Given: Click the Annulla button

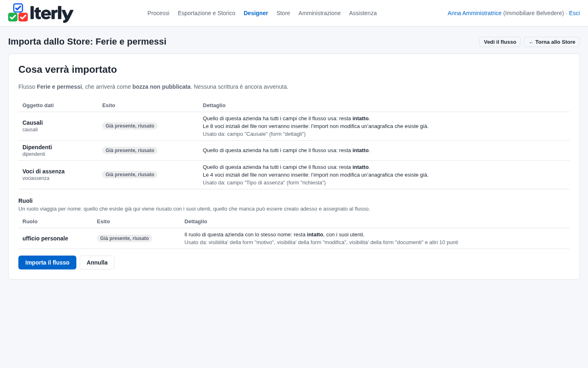Looking at the screenshot, I should click(97, 263).
